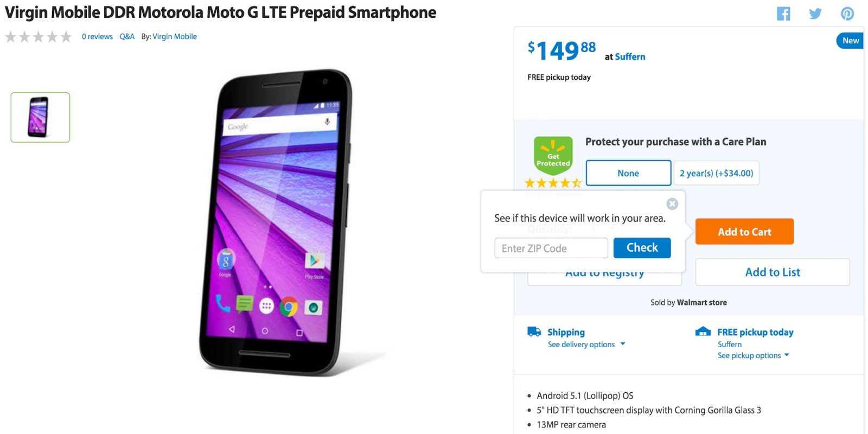Open the 0 reviews link

click(97, 36)
